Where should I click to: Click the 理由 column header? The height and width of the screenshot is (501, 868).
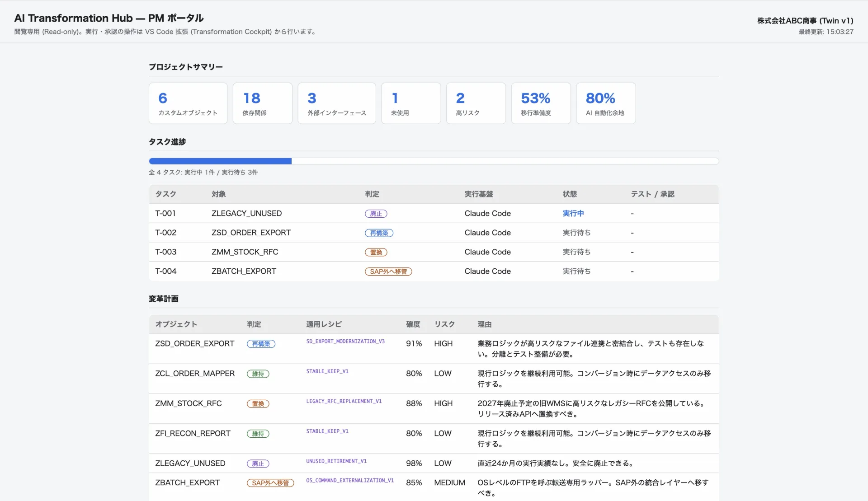coord(485,324)
